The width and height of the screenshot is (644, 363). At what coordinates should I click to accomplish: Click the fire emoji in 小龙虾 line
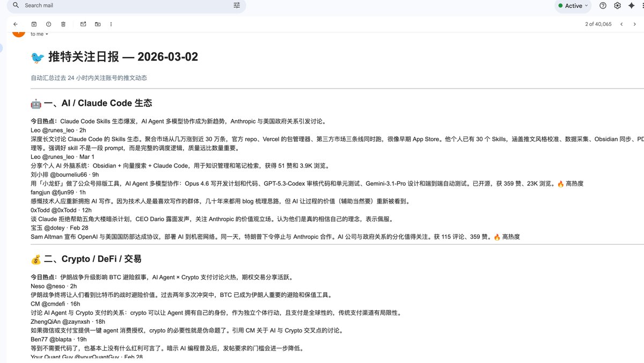(x=561, y=184)
